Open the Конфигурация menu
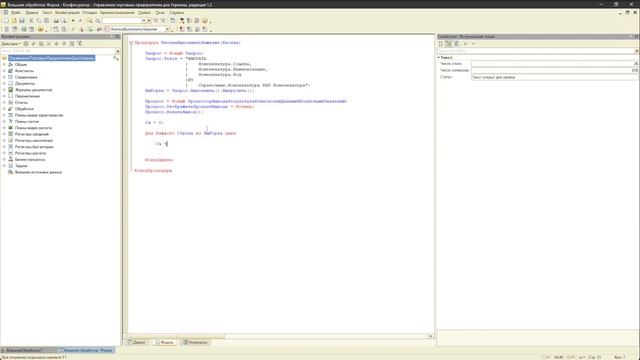The width and height of the screenshot is (640, 360). click(x=67, y=13)
